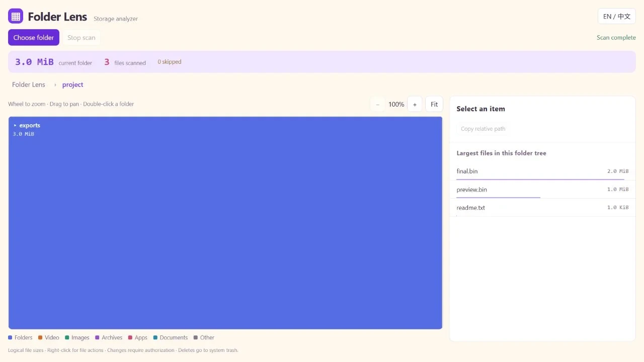Click the Wheel to zoom hint text
Image resolution: width=644 pixels, height=362 pixels.
(71, 104)
